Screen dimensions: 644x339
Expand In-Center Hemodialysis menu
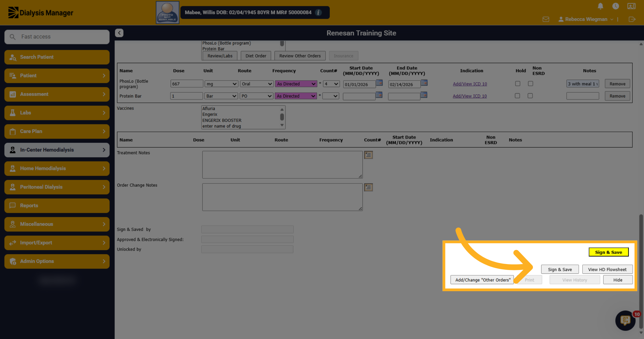coord(57,150)
